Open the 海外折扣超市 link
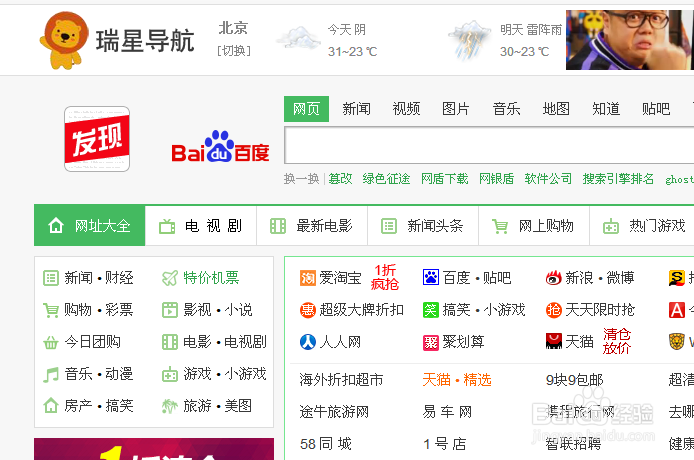Screen dimensions: 694x460 (x=341, y=380)
